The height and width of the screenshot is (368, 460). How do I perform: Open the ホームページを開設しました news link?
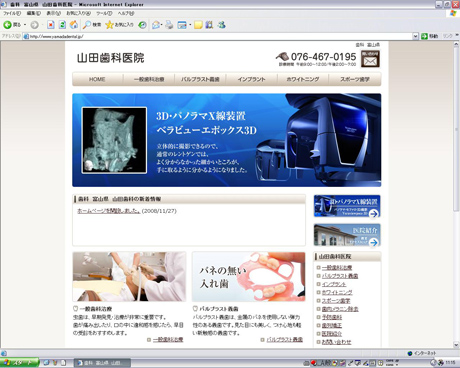(109, 211)
